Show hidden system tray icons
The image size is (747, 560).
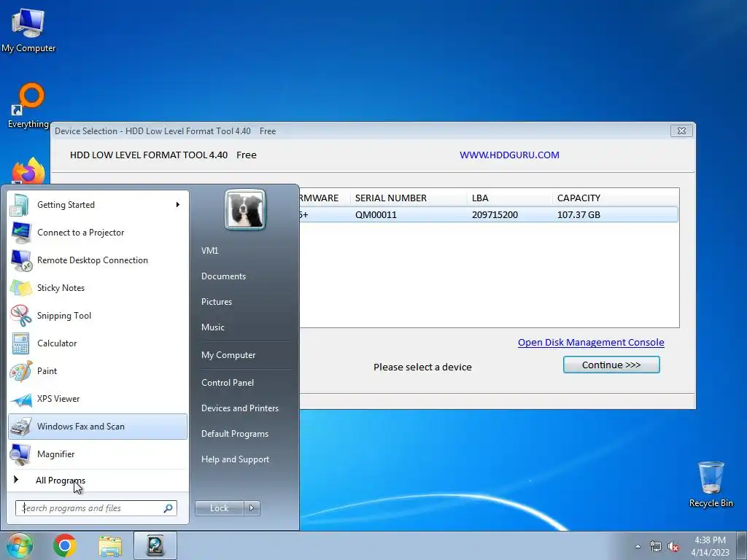coord(638,546)
